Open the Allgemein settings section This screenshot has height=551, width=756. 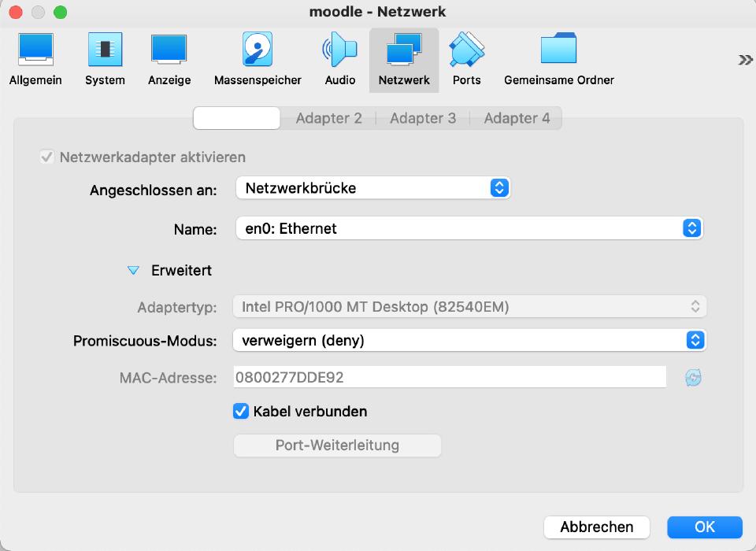coord(35,60)
